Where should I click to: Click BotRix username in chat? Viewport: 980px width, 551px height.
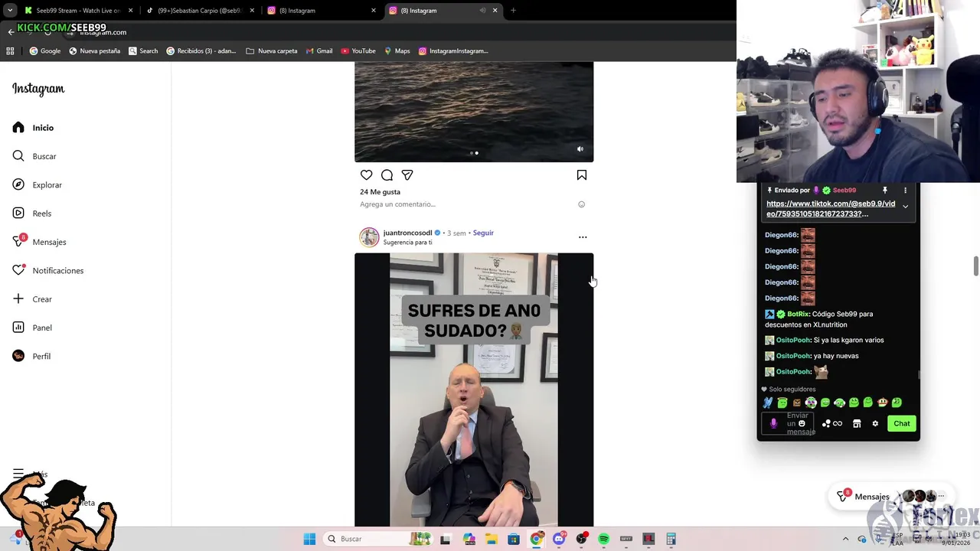tap(799, 314)
